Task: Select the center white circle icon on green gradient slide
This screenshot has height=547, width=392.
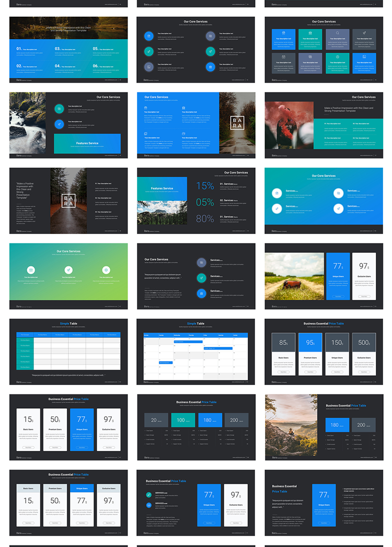Action: [68, 270]
